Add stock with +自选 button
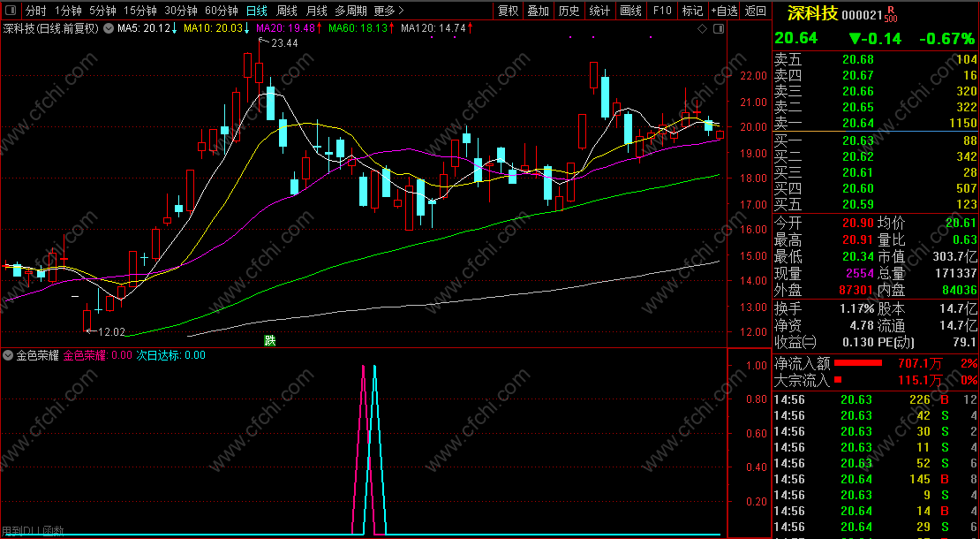 724,11
